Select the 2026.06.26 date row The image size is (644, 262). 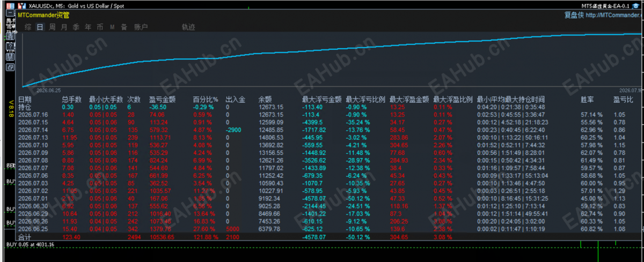coord(33,220)
